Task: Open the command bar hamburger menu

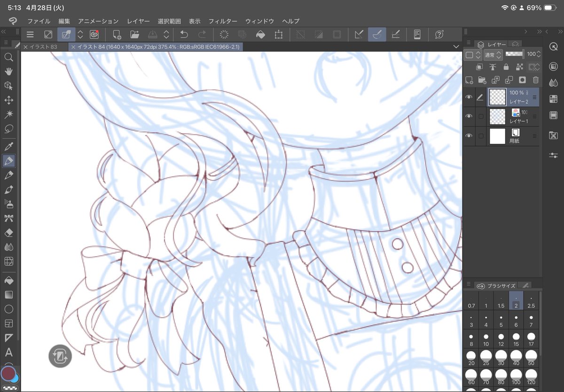Action: coord(30,34)
